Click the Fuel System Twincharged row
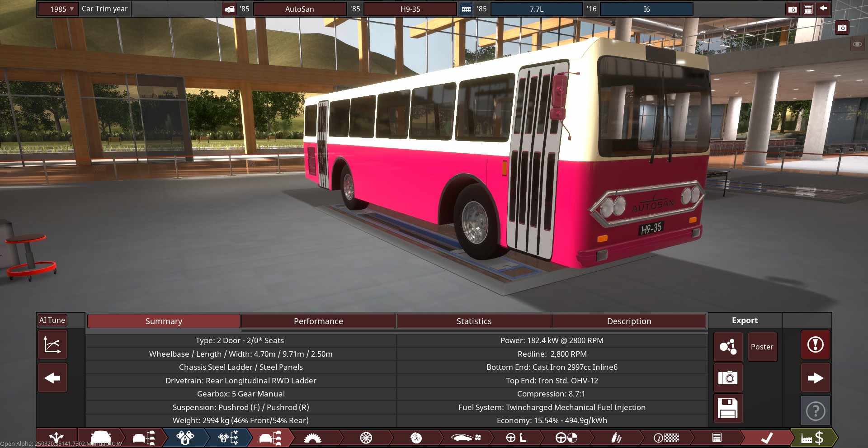The image size is (868, 448). pos(552,407)
